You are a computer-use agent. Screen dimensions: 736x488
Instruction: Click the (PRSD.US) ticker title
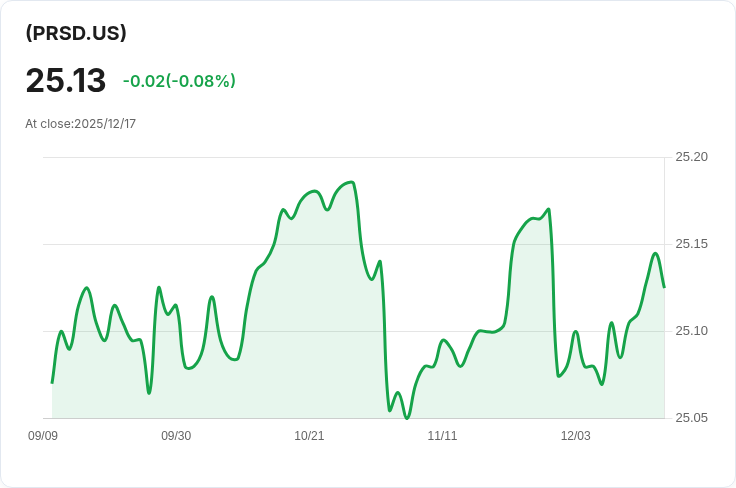76,33
